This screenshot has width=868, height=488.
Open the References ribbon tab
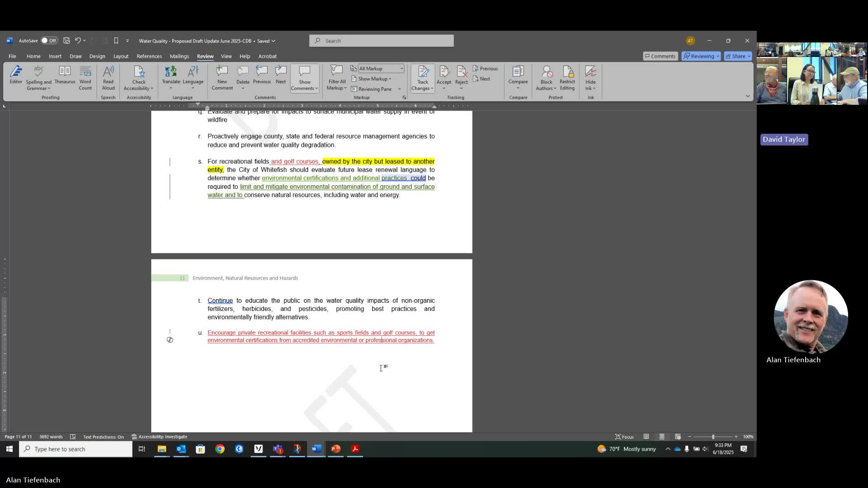[x=149, y=56]
